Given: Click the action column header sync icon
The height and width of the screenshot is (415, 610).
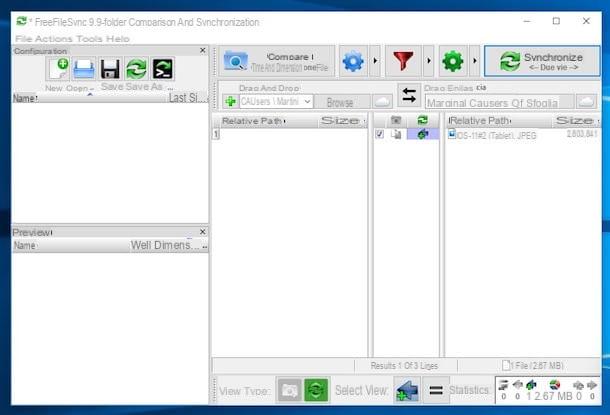Looking at the screenshot, I should pyautogui.click(x=422, y=121).
